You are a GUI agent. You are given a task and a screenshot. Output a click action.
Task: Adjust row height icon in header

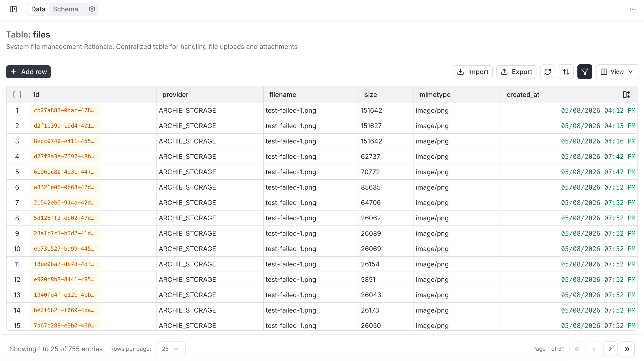[626, 95]
